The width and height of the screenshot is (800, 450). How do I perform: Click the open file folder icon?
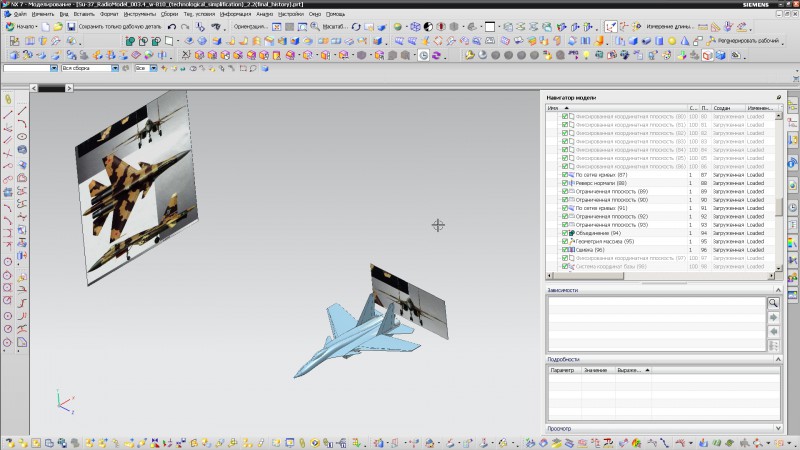(x=57, y=27)
